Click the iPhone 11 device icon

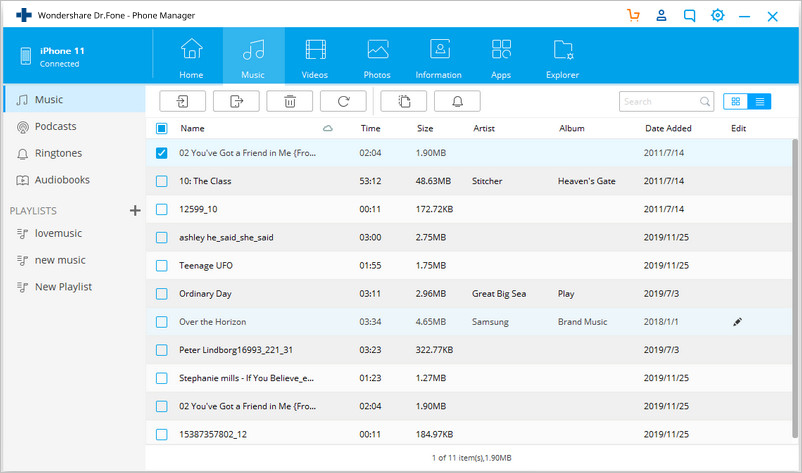tap(26, 56)
